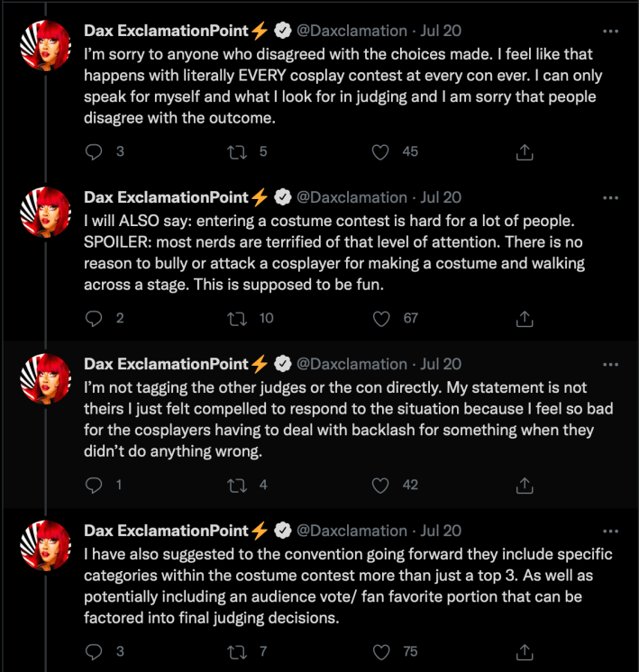Image resolution: width=639 pixels, height=672 pixels.
Task: Share the audience vote suggestion tweet
Action: coord(525,651)
